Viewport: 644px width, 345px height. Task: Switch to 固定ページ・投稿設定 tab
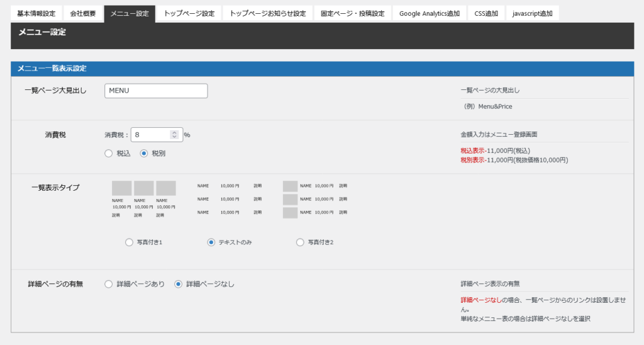(x=352, y=13)
